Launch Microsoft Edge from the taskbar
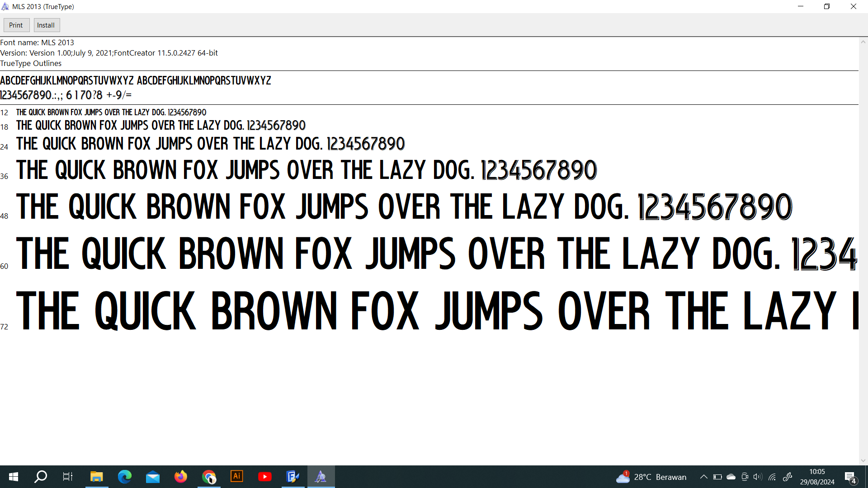This screenshot has width=868, height=488. pyautogui.click(x=124, y=477)
